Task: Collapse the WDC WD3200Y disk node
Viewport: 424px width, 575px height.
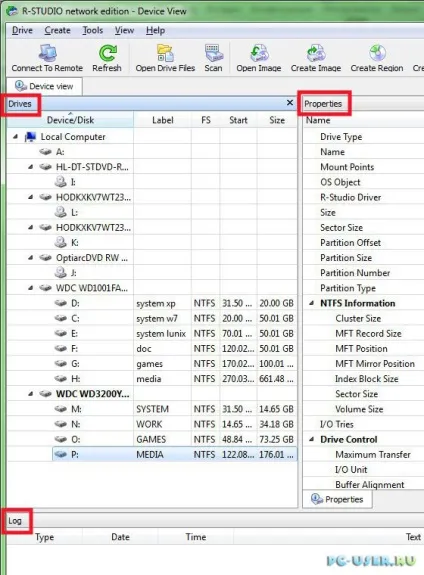Action: pyautogui.click(x=31, y=394)
